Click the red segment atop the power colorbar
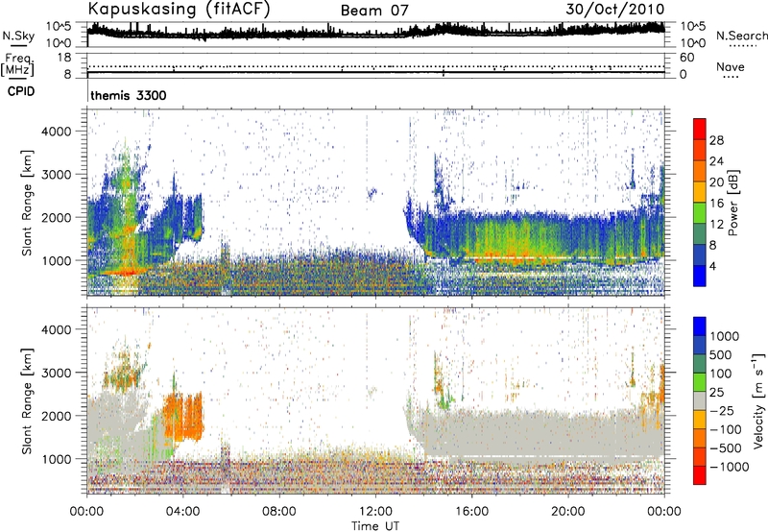This screenshot has height=532, width=768. (700, 129)
